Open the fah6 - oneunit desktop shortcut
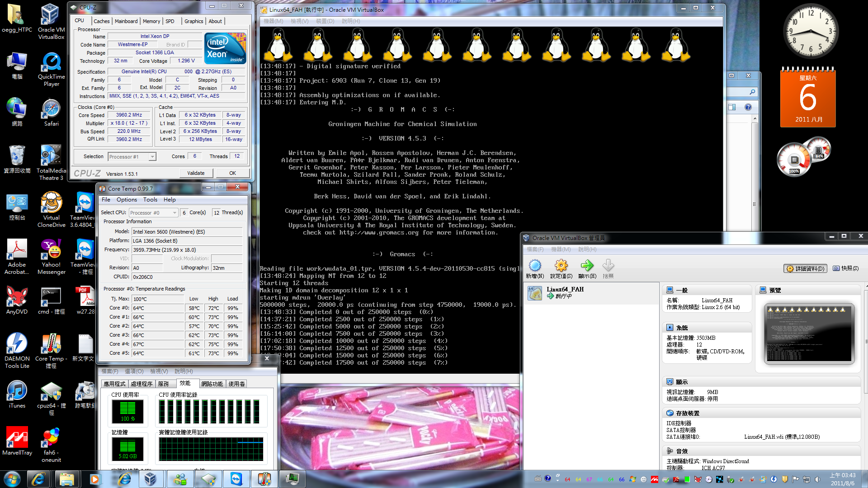Image resolution: width=868 pixels, height=488 pixels. [x=51, y=444]
